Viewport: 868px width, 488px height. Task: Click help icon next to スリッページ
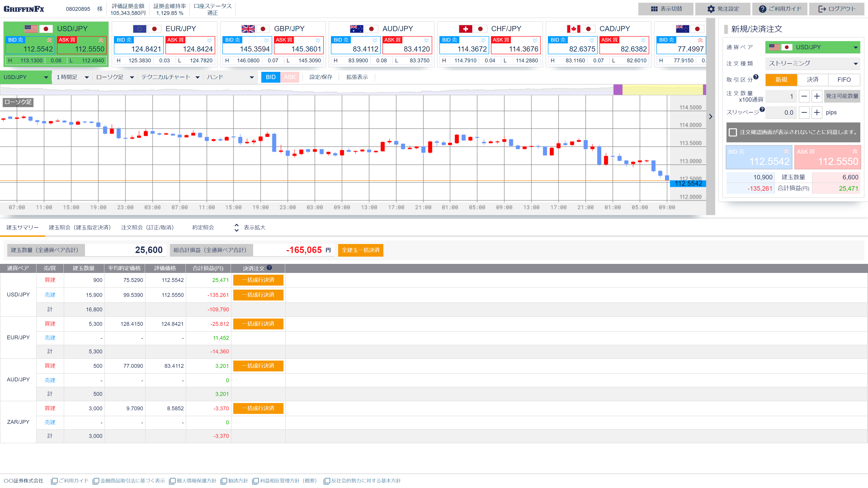point(762,109)
